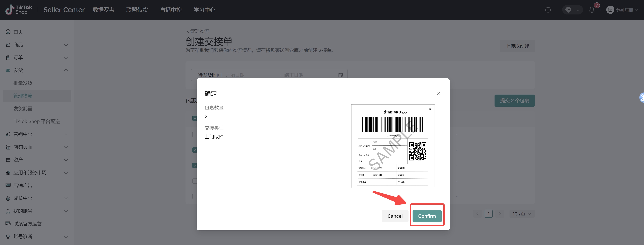Screen dimensions: 644x245
Task: Click the 店铺广告 ad icon
Action: pos(8,185)
